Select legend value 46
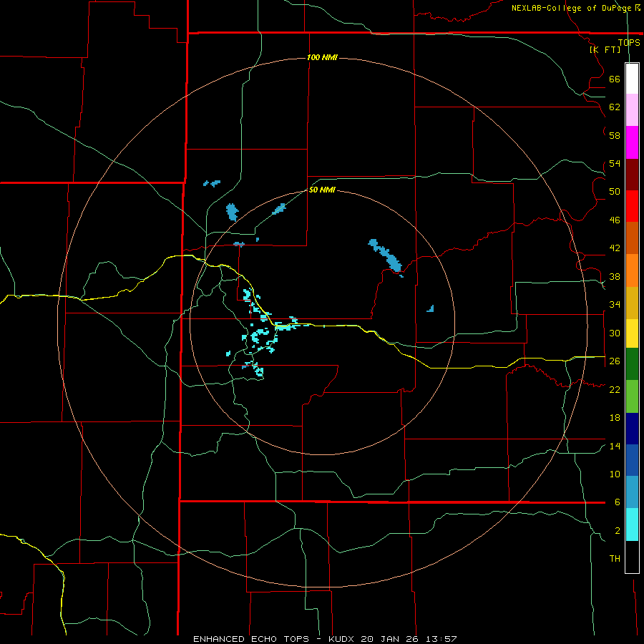 click(615, 220)
